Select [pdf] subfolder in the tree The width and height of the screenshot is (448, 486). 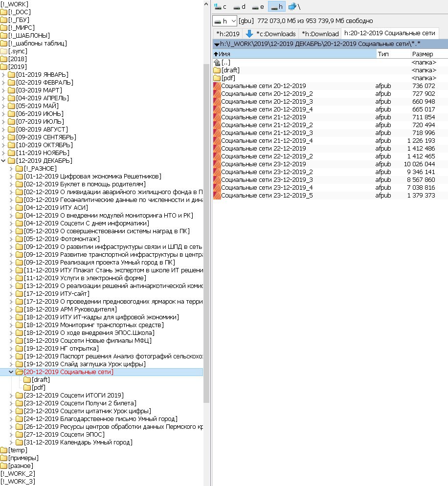35,387
